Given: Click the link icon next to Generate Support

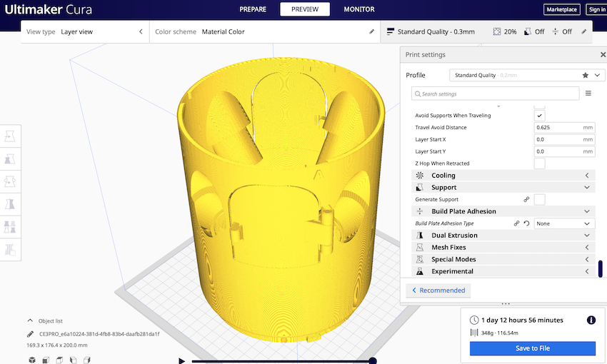Looking at the screenshot, I should (526, 200).
